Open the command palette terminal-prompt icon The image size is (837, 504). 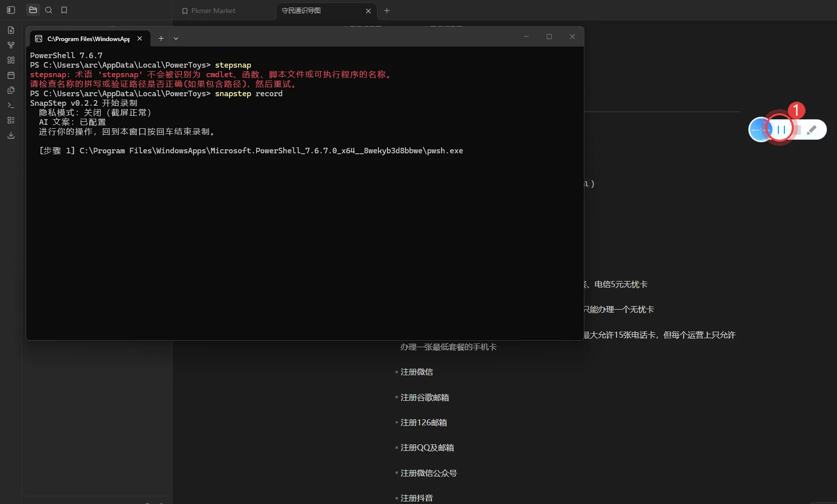pos(11,105)
